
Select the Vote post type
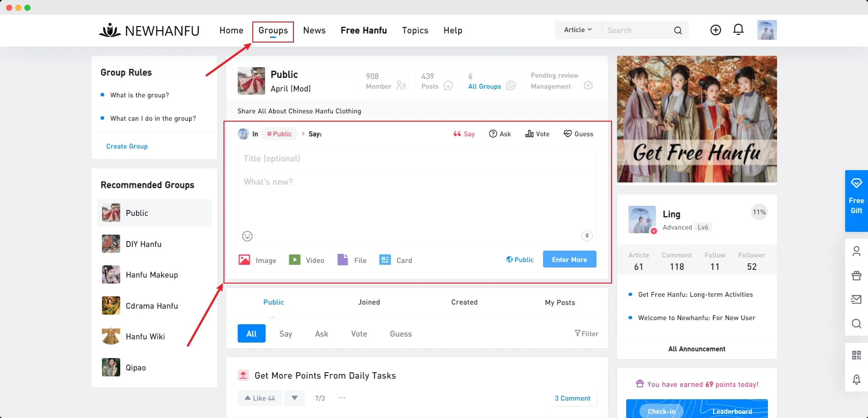click(538, 134)
